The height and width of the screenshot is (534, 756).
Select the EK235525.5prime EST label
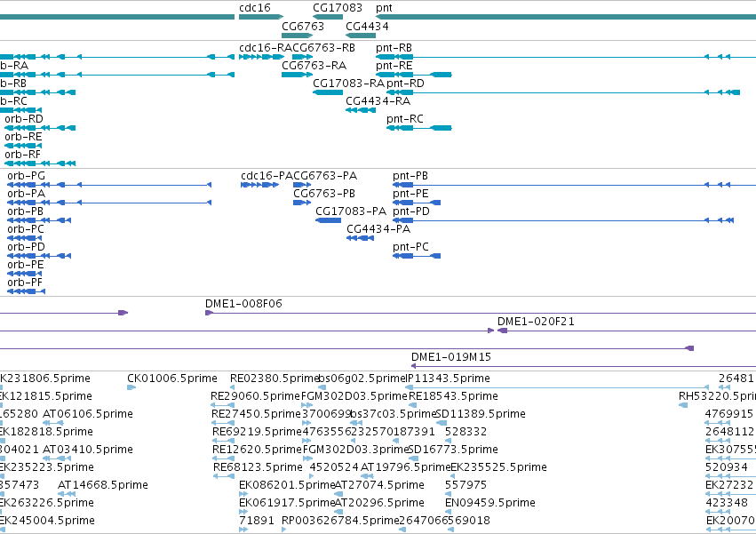[498, 467]
